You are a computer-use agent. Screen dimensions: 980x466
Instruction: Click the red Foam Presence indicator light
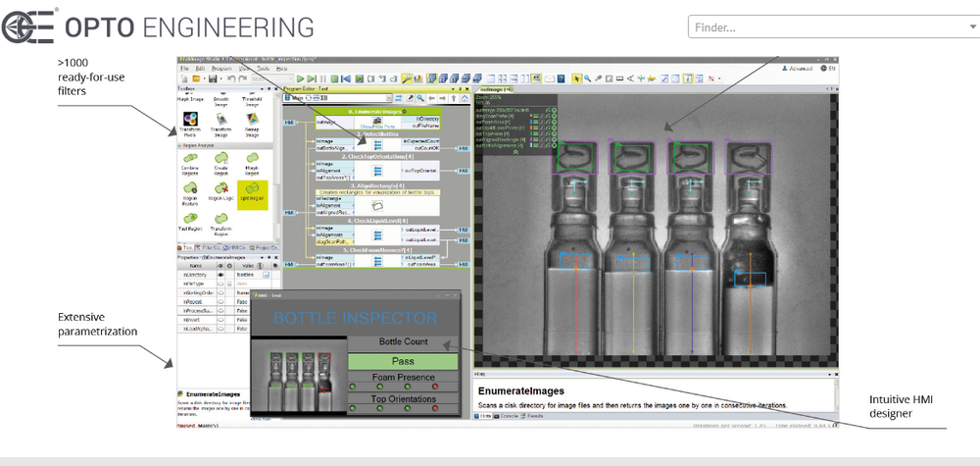(435, 388)
